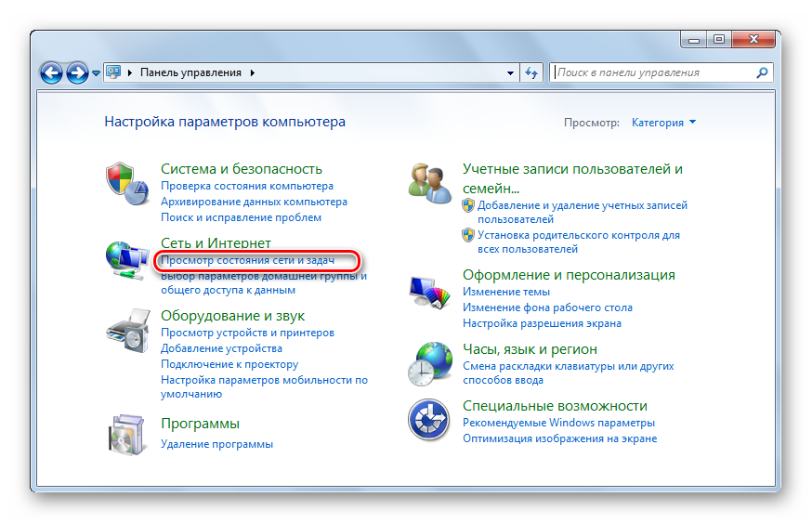Screen dimensions: 812x523
Task: Click the Forward navigation button
Action: coord(77,72)
